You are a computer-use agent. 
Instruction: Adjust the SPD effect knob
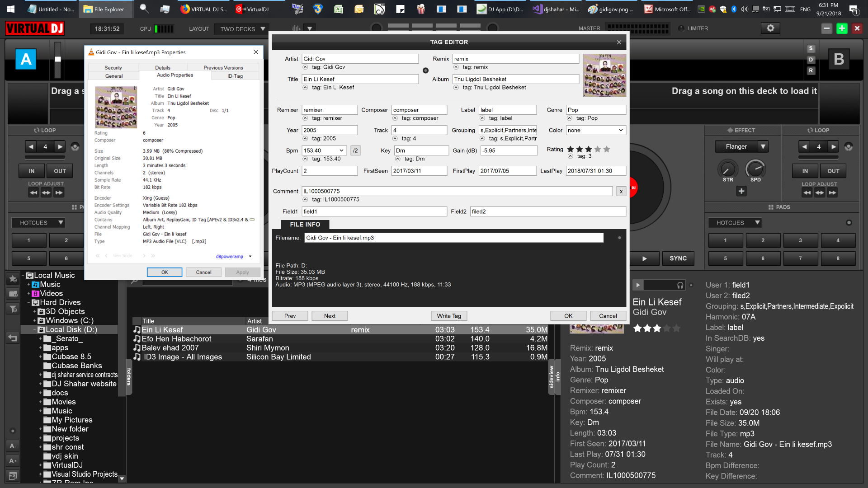[755, 169]
